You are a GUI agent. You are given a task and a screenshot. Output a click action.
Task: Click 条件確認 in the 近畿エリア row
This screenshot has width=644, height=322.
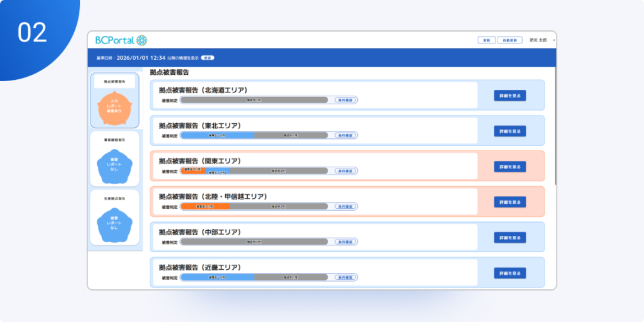click(345, 277)
